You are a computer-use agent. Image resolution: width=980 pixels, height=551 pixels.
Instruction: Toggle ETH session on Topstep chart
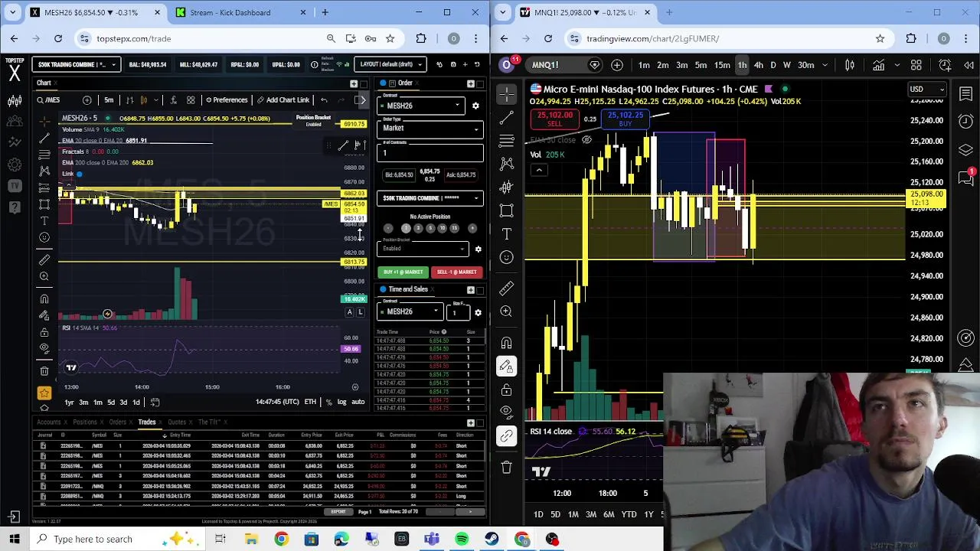click(310, 402)
